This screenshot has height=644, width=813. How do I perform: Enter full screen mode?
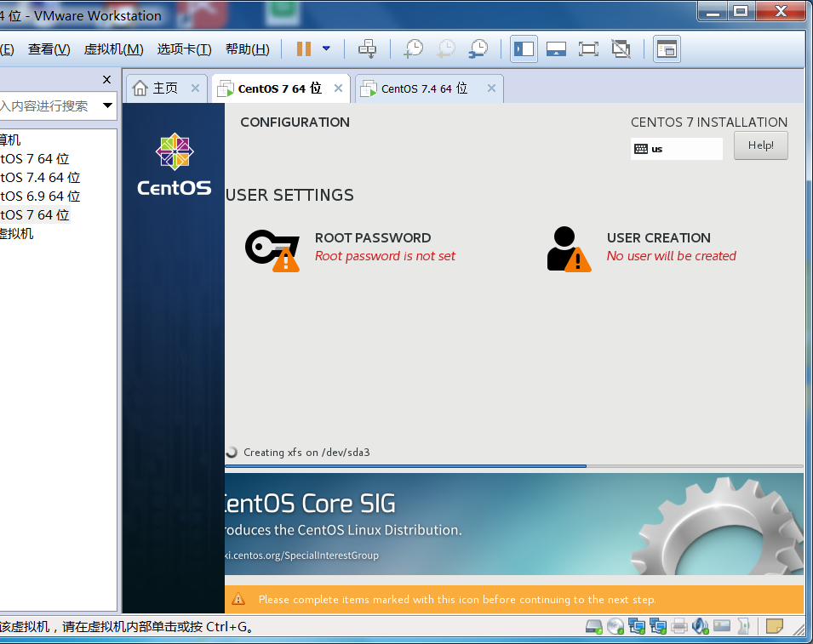tap(588, 49)
